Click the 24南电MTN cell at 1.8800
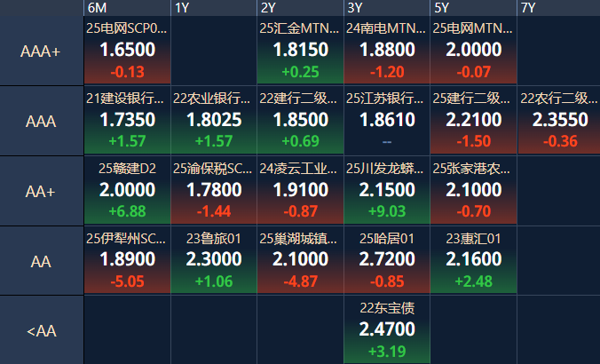 (x=386, y=51)
